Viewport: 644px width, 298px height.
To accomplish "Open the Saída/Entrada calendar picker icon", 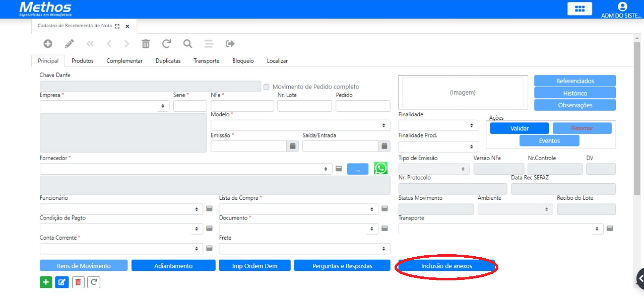I will click(384, 146).
